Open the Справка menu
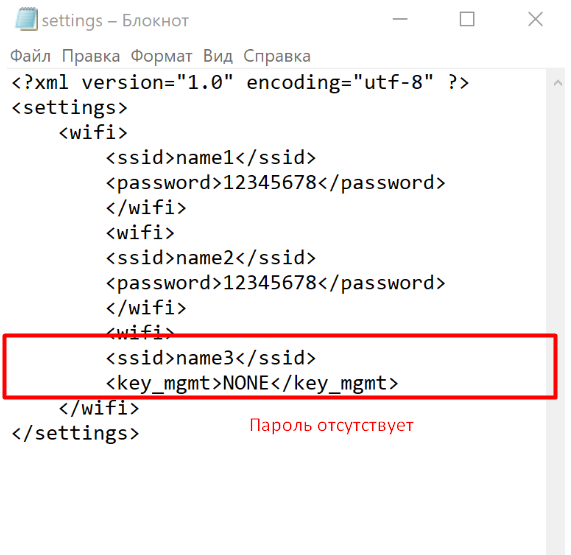The width and height of the screenshot is (571, 555). [x=277, y=56]
